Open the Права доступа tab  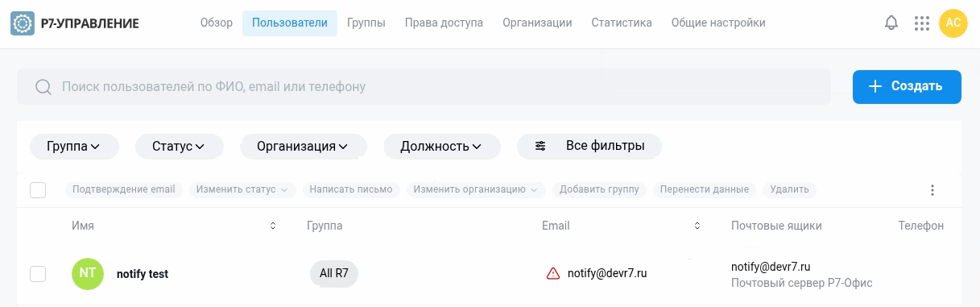444,23
